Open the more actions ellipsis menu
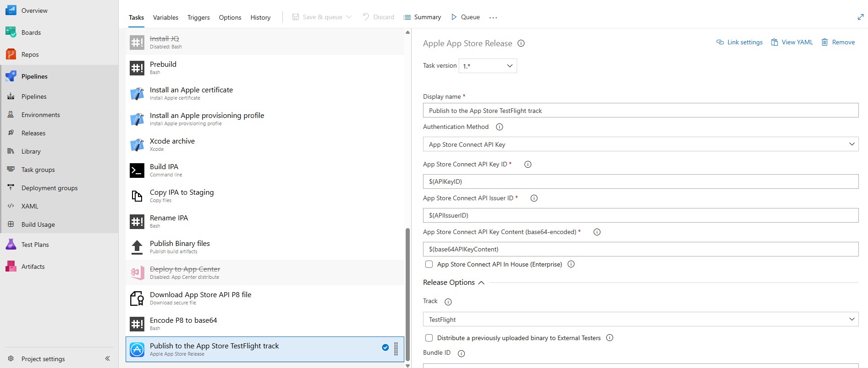This screenshot has width=868, height=368. tap(493, 17)
